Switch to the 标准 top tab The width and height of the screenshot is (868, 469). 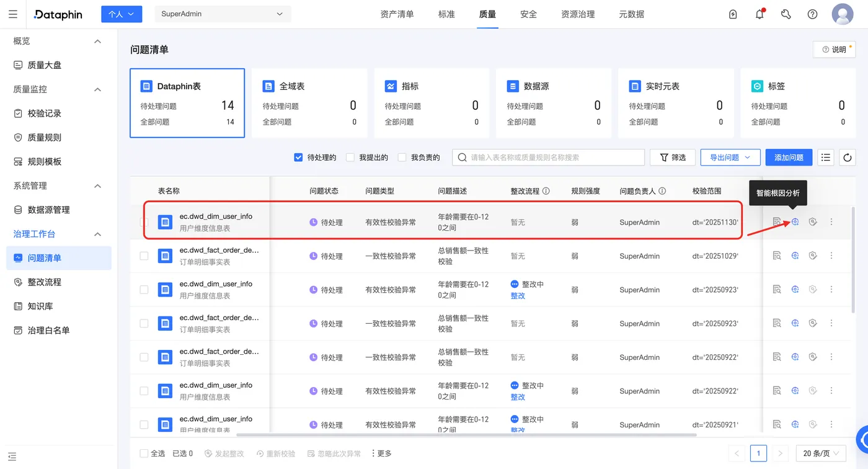click(x=446, y=14)
